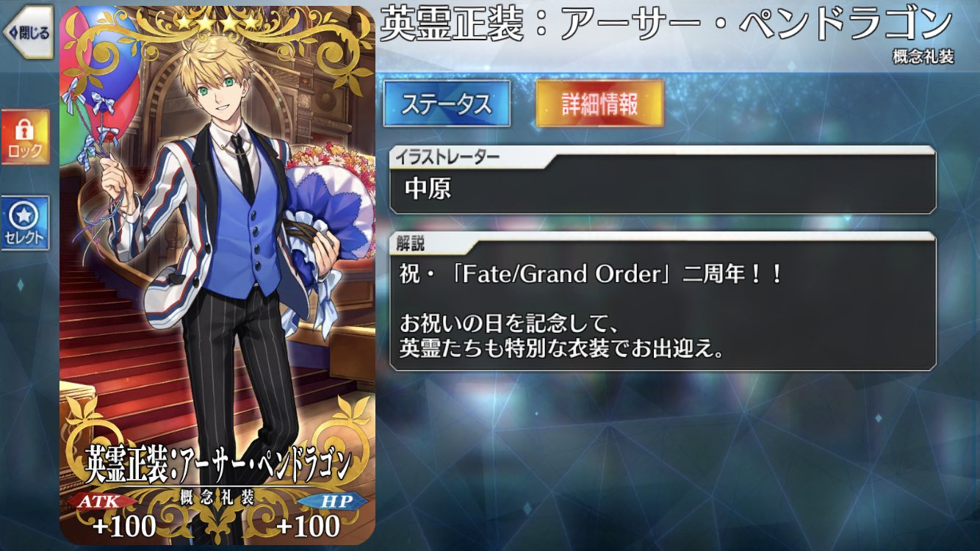Image resolution: width=980 pixels, height=551 pixels.
Task: Click the padlock icon in lock button
Action: [25, 130]
